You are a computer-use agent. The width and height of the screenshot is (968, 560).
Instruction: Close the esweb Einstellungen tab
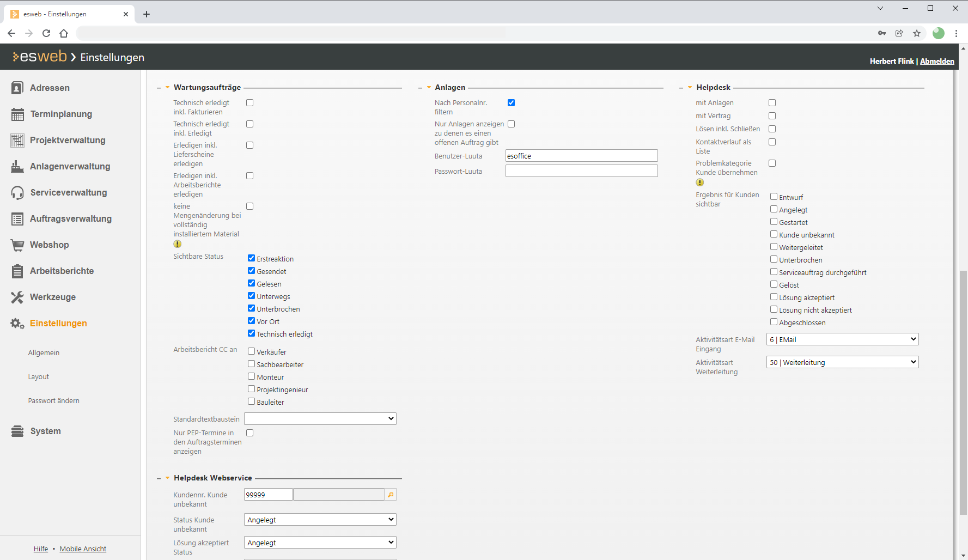(x=126, y=14)
